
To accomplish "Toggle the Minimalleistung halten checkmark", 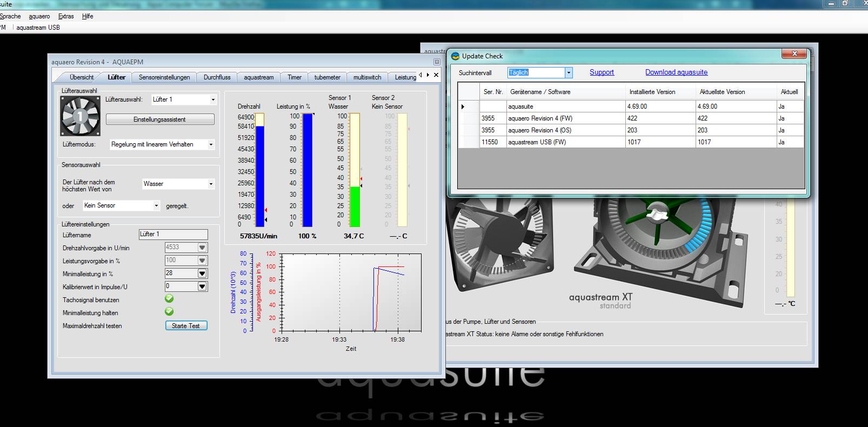I will (169, 312).
